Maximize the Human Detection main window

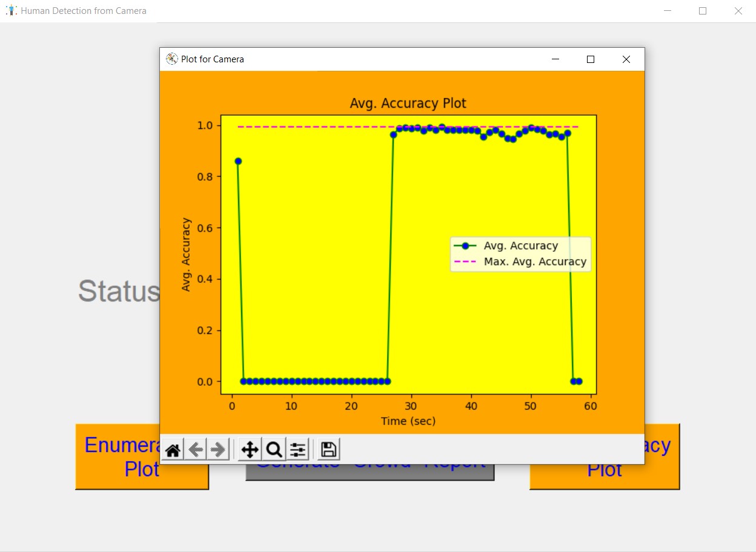[x=703, y=11]
